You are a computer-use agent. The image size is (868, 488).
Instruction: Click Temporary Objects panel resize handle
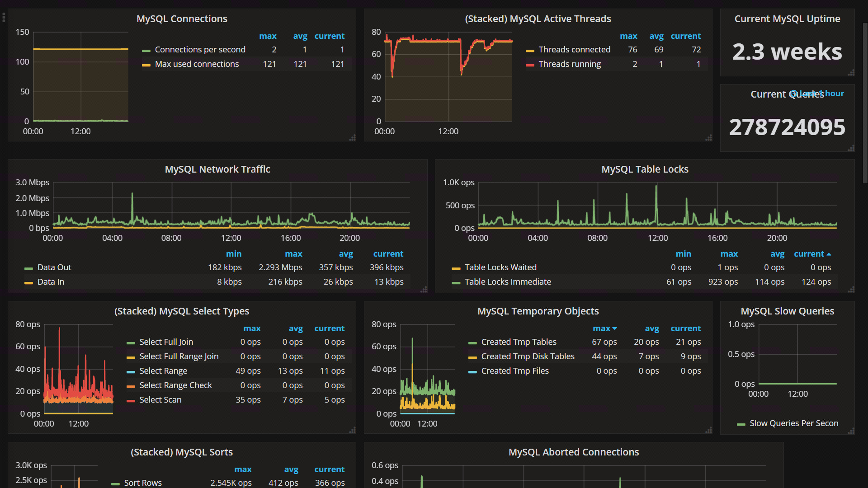point(709,430)
